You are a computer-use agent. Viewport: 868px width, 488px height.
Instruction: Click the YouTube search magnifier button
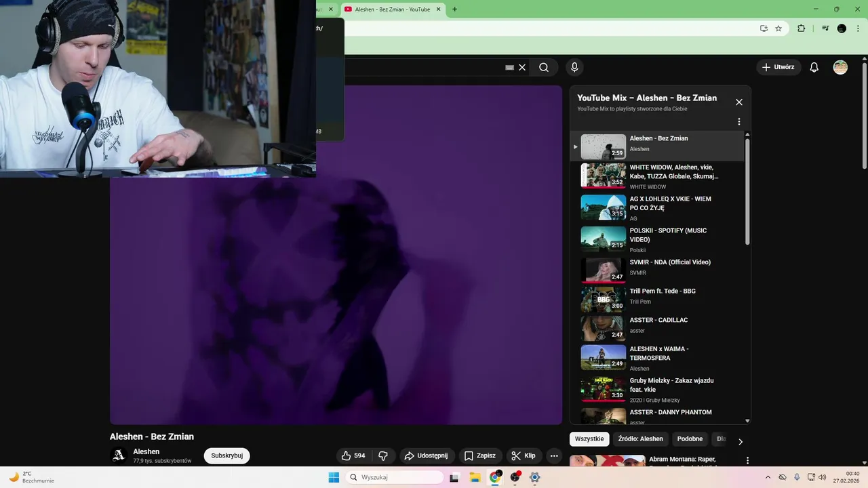(544, 67)
